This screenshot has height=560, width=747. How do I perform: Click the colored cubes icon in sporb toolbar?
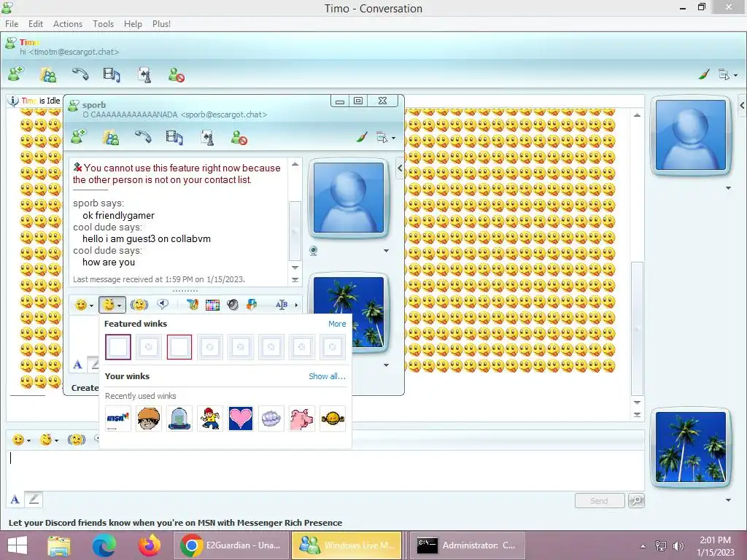pos(252,305)
